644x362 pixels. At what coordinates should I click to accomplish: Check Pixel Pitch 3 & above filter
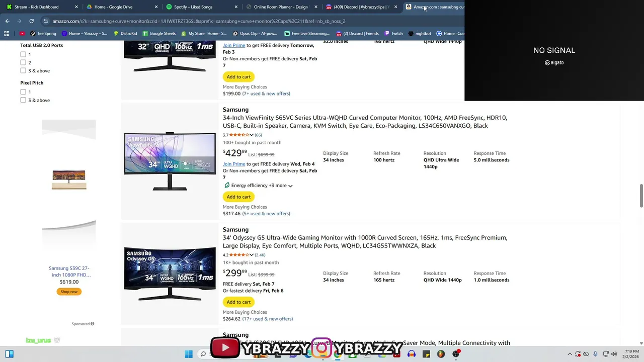pos(23,100)
